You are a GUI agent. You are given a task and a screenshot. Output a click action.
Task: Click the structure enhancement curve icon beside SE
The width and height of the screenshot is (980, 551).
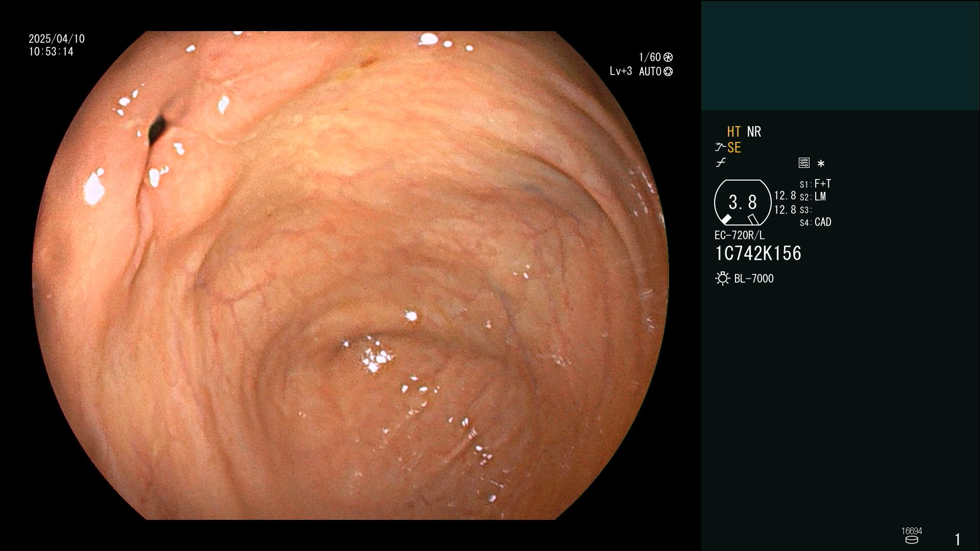pyautogui.click(x=720, y=147)
